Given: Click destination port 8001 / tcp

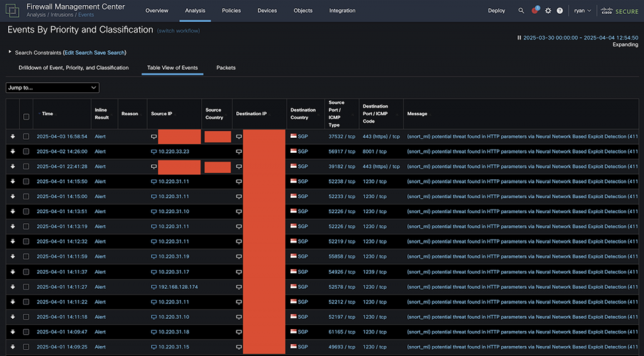Looking at the screenshot, I should coord(374,152).
